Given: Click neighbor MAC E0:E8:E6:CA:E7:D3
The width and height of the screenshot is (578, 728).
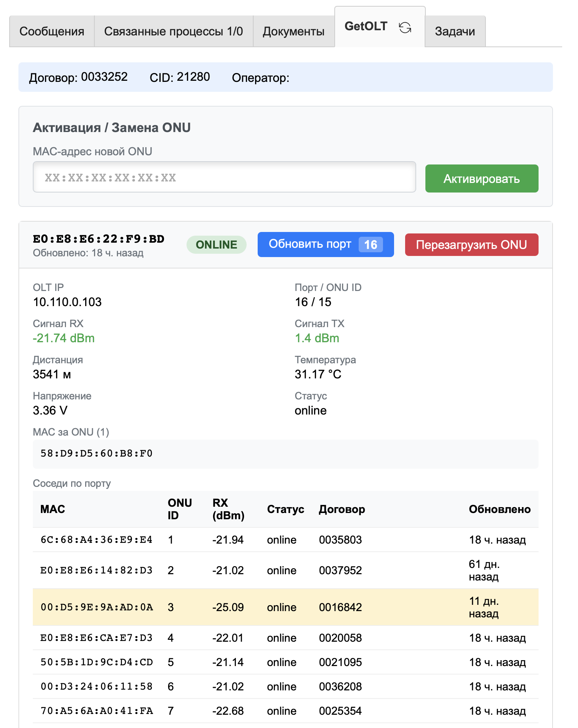Looking at the screenshot, I should [x=97, y=638].
